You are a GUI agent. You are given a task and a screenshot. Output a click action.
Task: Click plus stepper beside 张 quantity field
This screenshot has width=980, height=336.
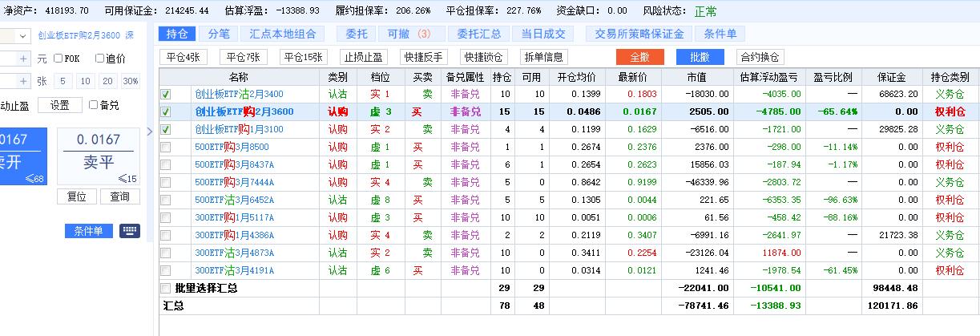(x=23, y=81)
